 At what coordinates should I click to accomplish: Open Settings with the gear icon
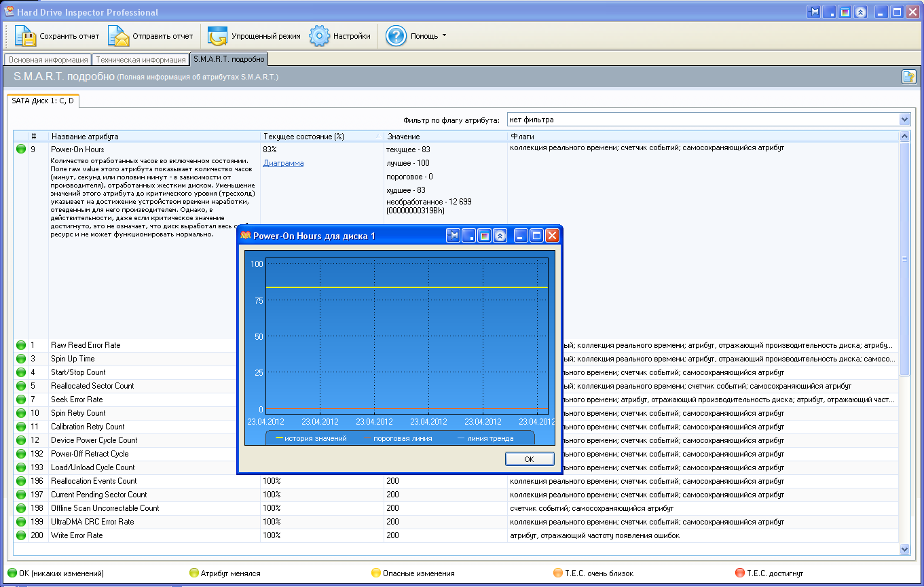tap(320, 36)
